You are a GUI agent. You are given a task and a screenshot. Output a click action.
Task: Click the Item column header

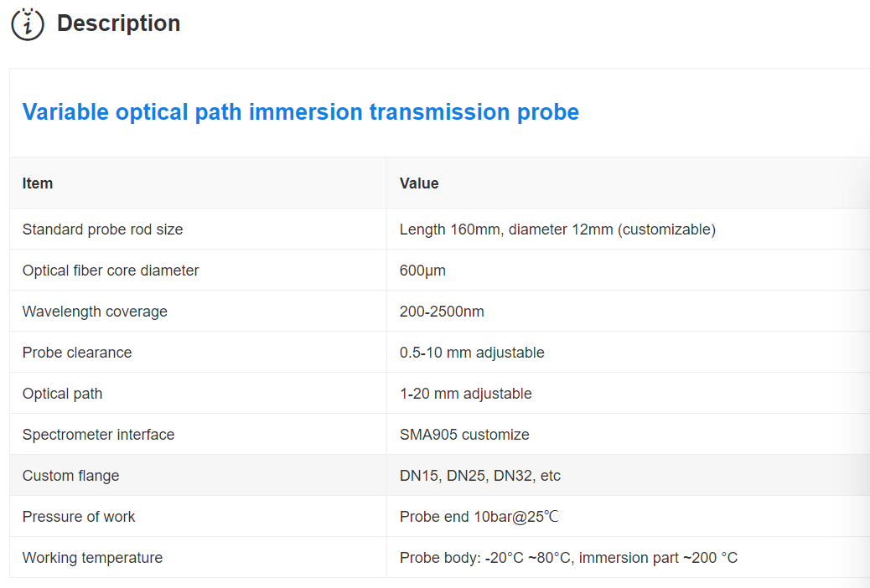tap(38, 183)
